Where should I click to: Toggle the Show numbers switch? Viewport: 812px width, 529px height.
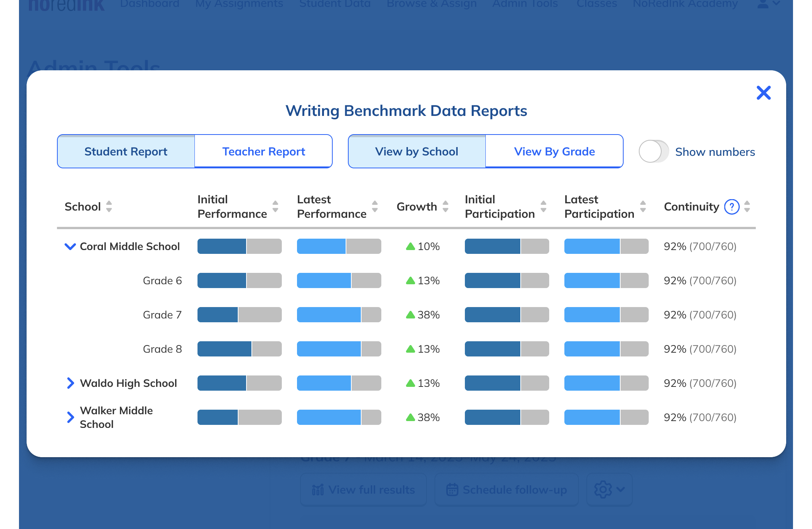pos(653,152)
